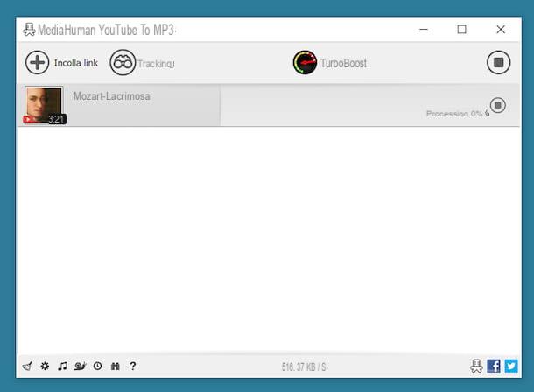Click the 516.37 KB/S speed readout
The width and height of the screenshot is (534, 392).
tap(304, 367)
